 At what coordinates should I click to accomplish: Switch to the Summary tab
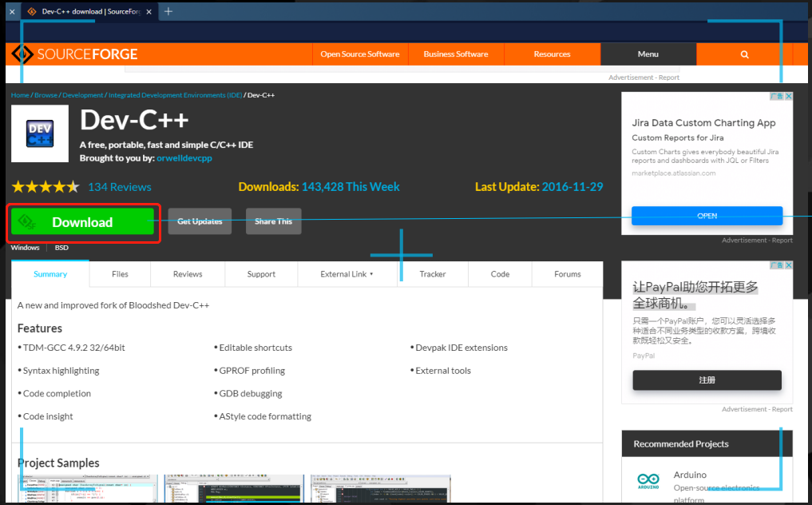click(x=50, y=274)
